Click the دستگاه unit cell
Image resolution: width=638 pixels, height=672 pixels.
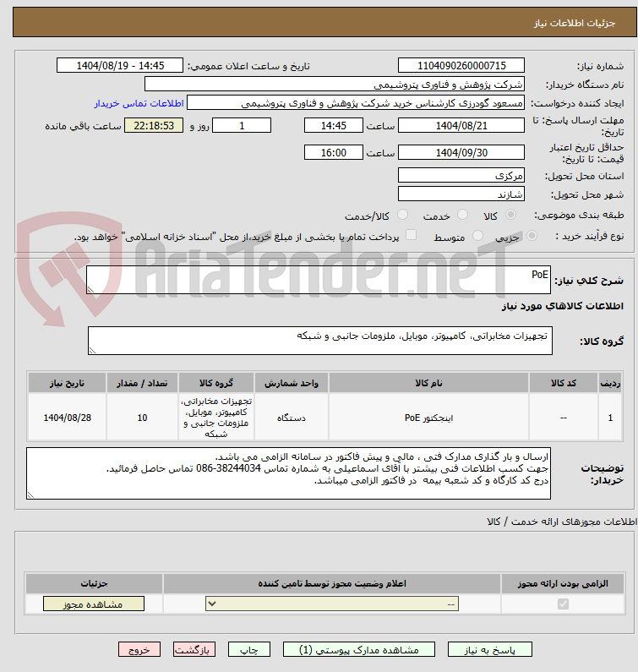[x=292, y=418]
